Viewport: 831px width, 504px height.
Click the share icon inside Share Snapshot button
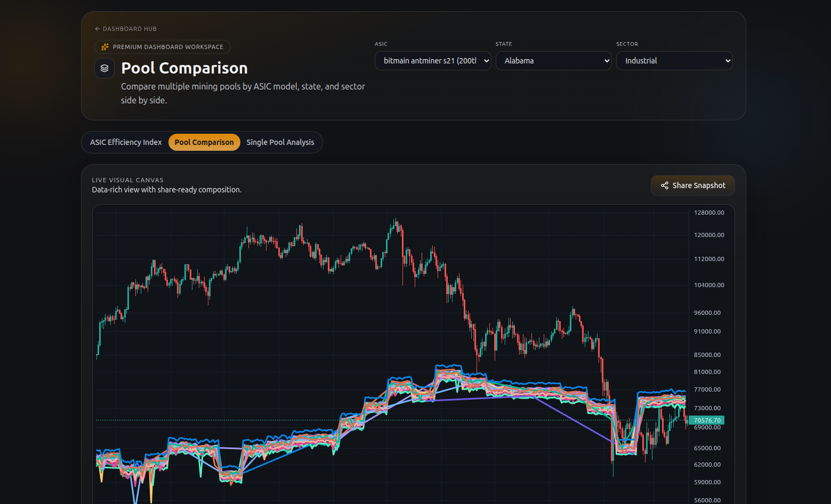point(664,185)
